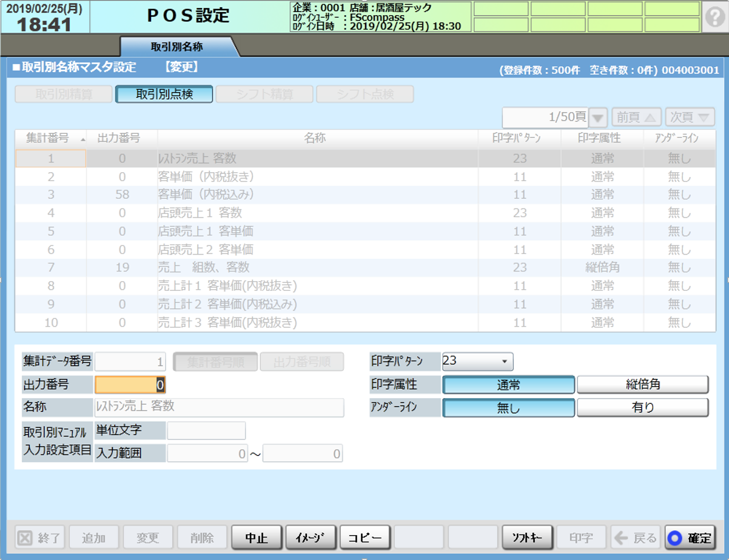Click the 入力範囲 upper bound field
Viewport: 729px width, 560px height.
pos(303,453)
